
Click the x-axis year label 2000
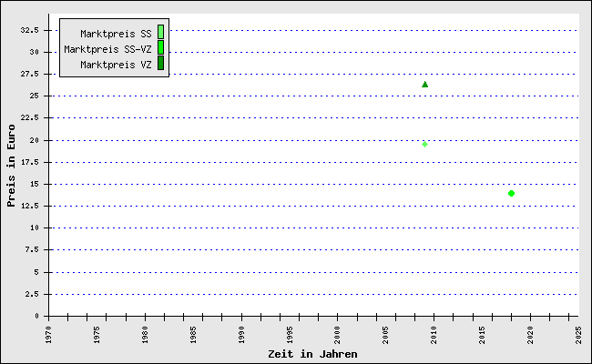[x=338, y=335]
